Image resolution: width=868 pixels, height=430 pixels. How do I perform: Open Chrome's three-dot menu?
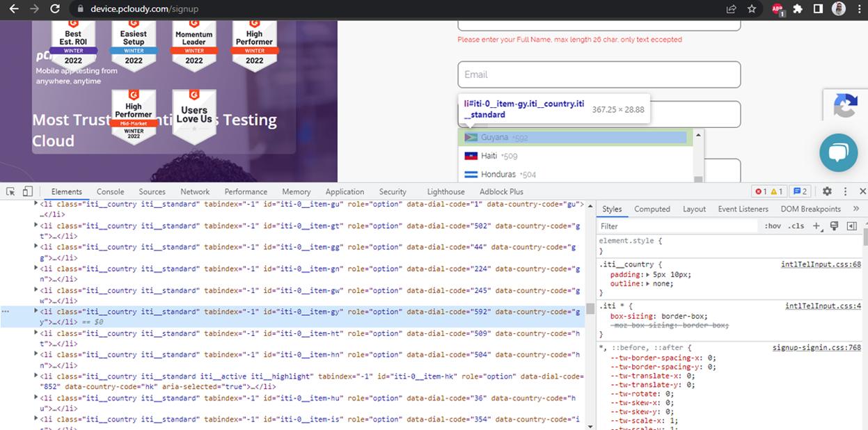(859, 9)
